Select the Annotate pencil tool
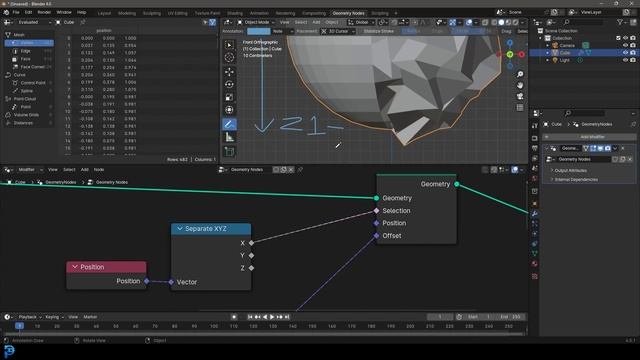Viewport: 640px width, 360px height. point(229,124)
